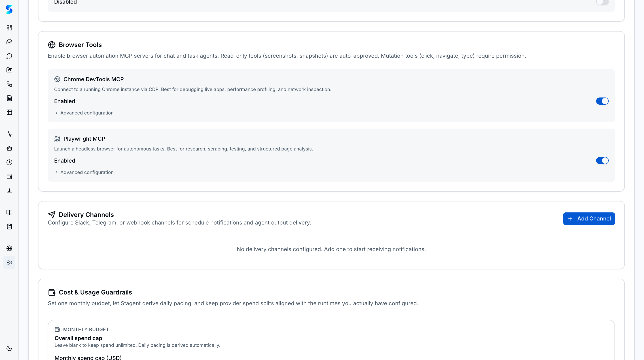Open the workflow nodes icon

(x=9, y=84)
